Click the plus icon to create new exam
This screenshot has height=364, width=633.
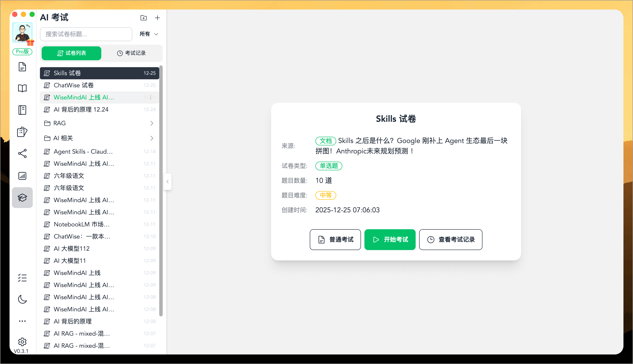(x=157, y=18)
